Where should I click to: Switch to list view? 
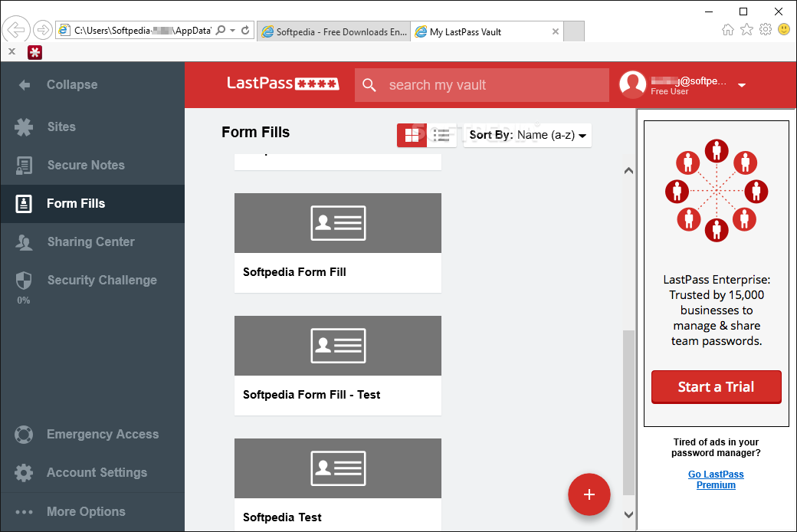pos(441,135)
